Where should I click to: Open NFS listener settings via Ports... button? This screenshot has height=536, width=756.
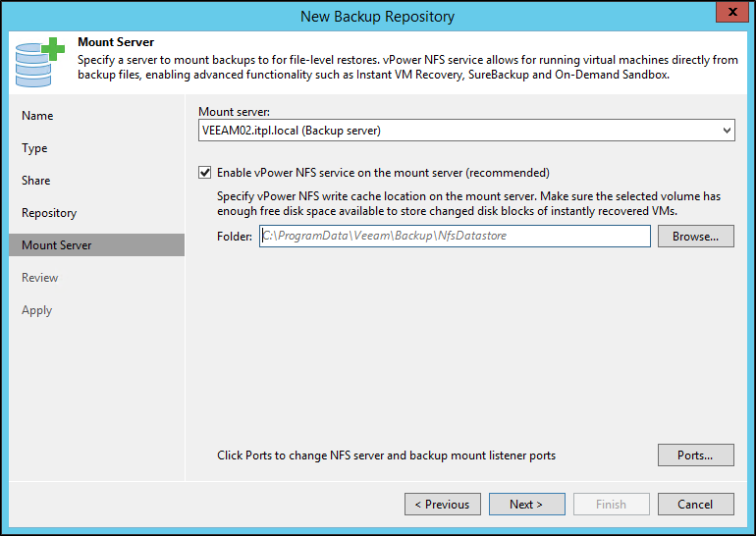[x=695, y=456]
